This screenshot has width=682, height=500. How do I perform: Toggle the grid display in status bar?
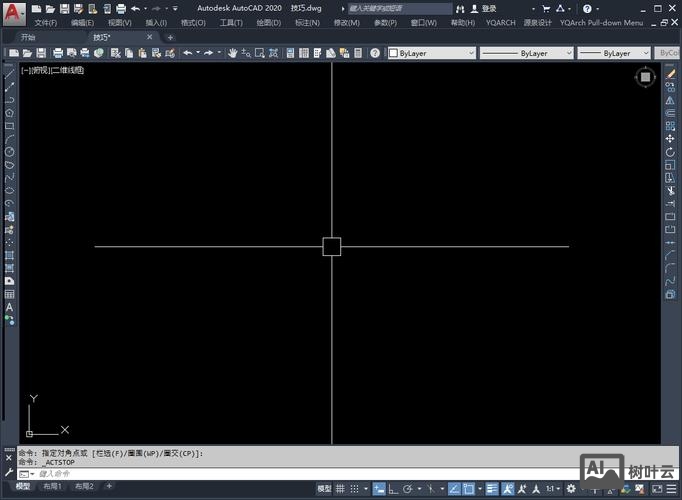[342, 489]
